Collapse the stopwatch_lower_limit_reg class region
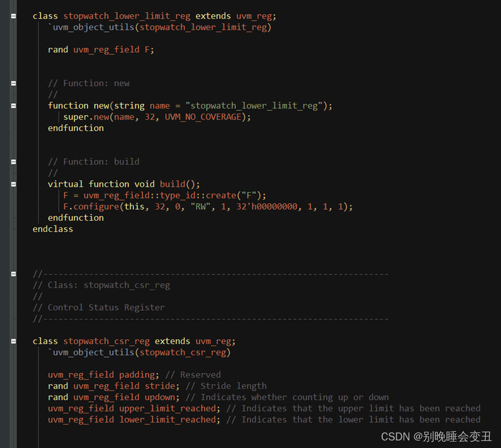Viewport: 501px width, 448px height. tap(13, 16)
